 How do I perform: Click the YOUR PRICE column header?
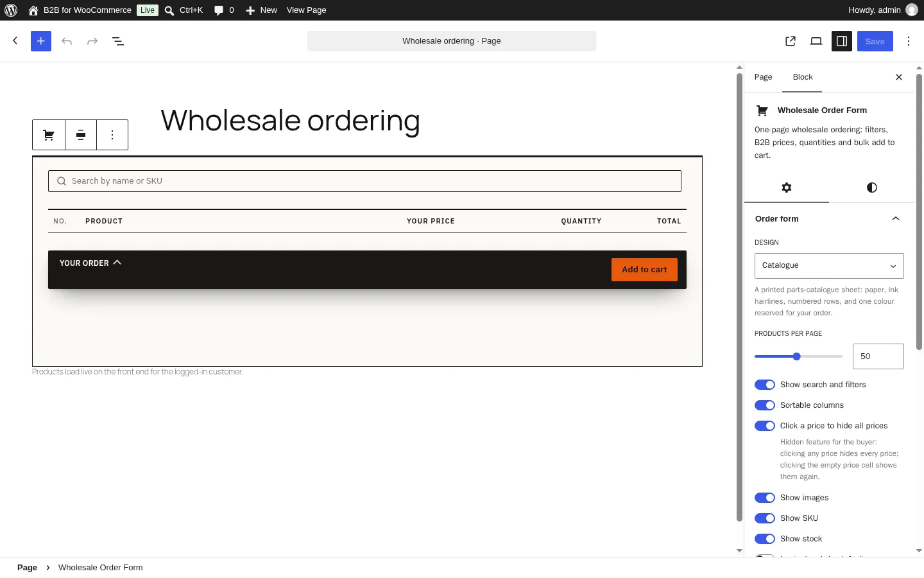tap(431, 221)
